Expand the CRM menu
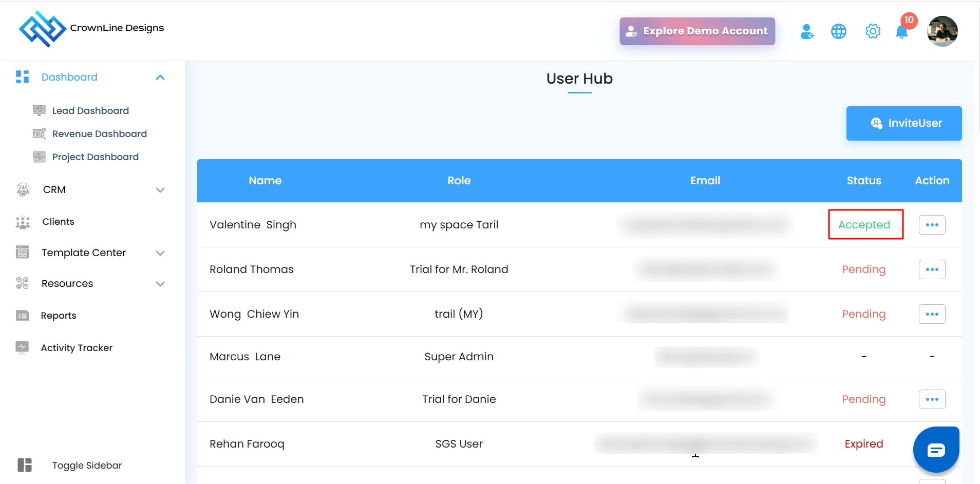Screen dimensions: 980x484 [160, 190]
